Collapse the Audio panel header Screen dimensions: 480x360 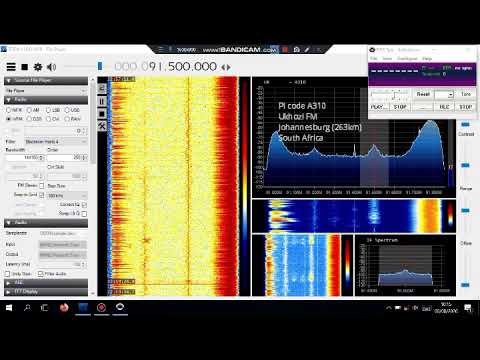[x=46, y=222]
